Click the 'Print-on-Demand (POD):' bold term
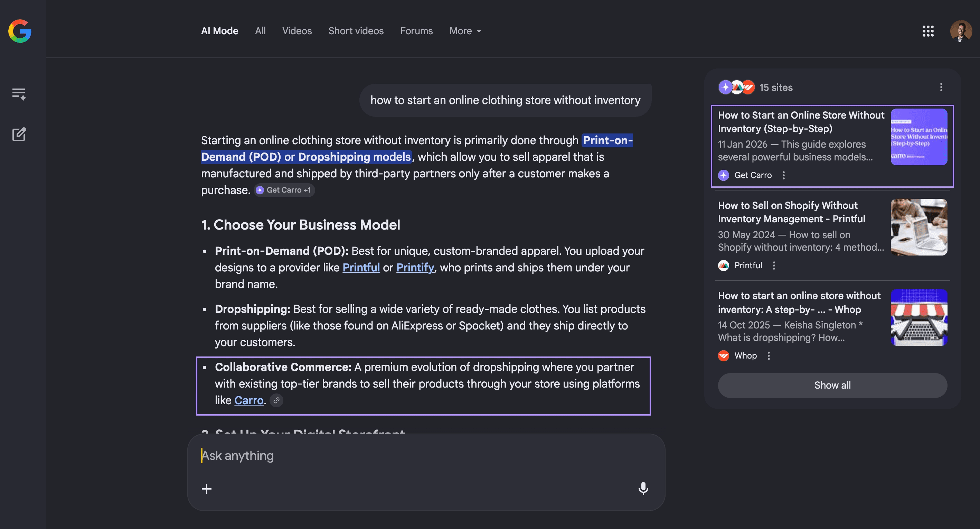The image size is (980, 529). click(x=282, y=251)
